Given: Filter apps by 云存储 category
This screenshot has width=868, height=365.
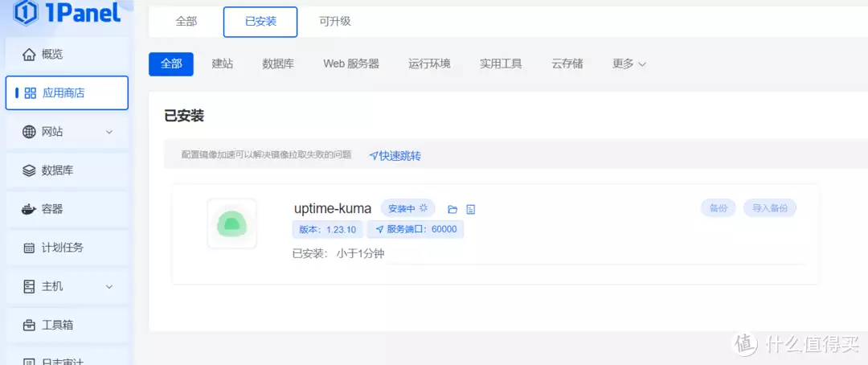Looking at the screenshot, I should (x=567, y=64).
